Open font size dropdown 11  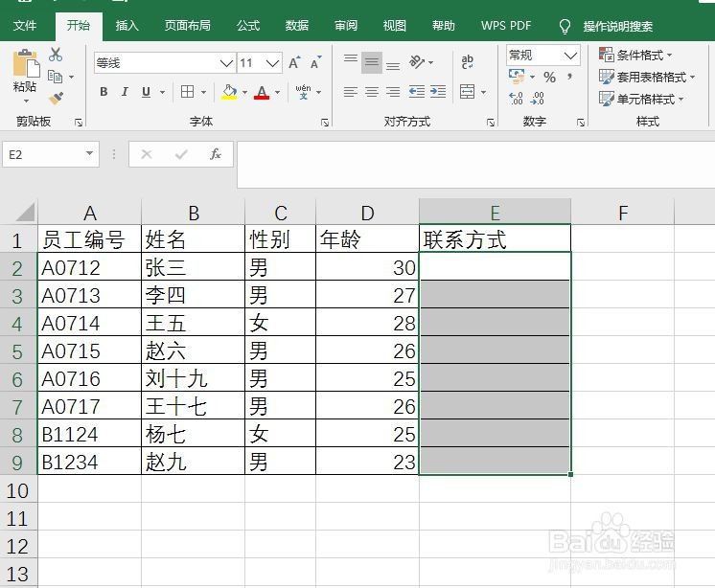coord(273,63)
